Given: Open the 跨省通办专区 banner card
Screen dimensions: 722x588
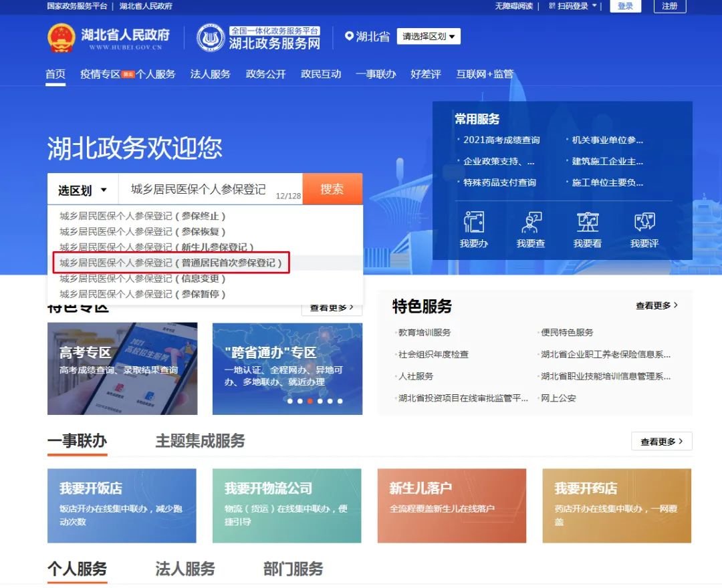Looking at the screenshot, I should [x=287, y=369].
